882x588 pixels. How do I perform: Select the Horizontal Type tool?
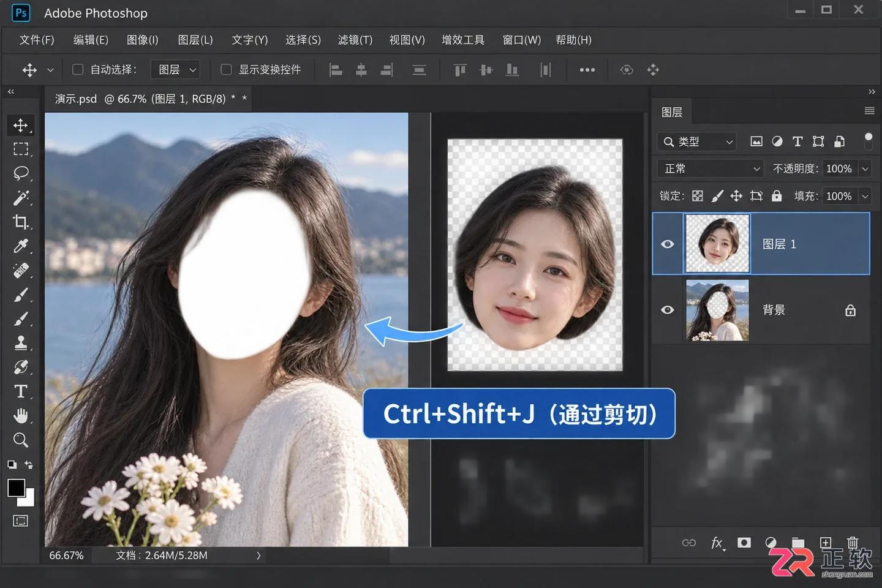click(x=21, y=391)
